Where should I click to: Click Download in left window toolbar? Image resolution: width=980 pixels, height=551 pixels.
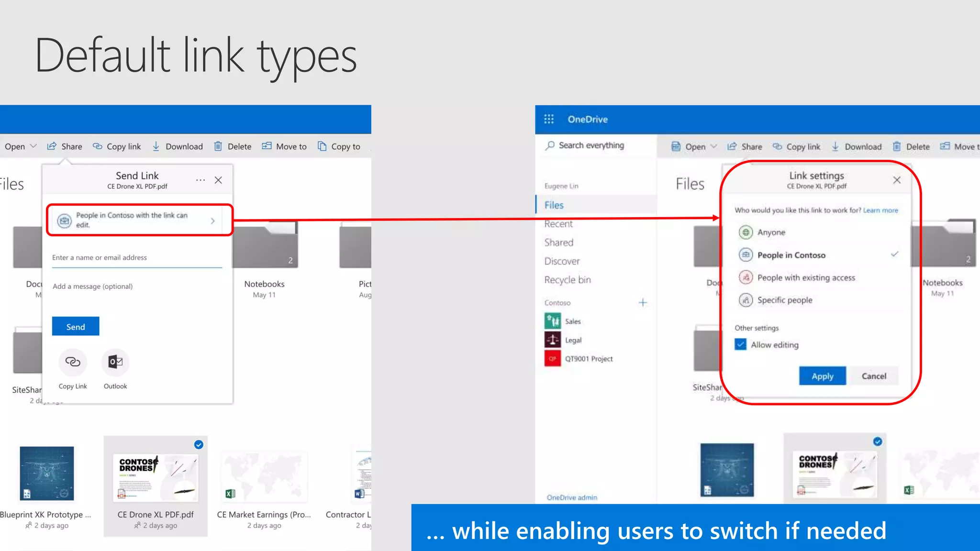178,146
